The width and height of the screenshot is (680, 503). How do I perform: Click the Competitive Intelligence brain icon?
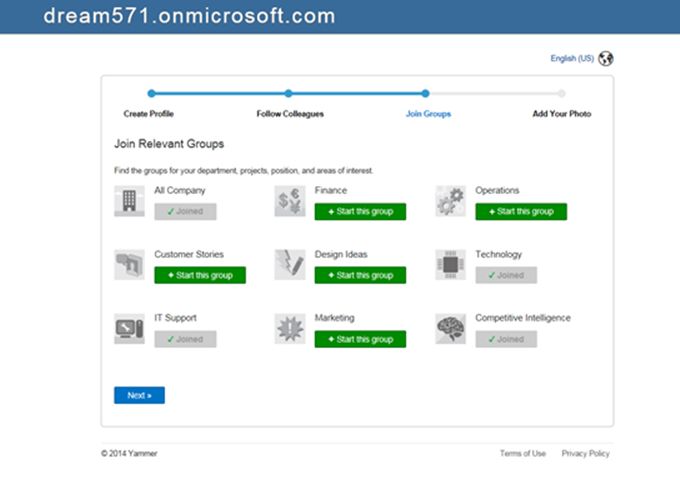tap(450, 329)
